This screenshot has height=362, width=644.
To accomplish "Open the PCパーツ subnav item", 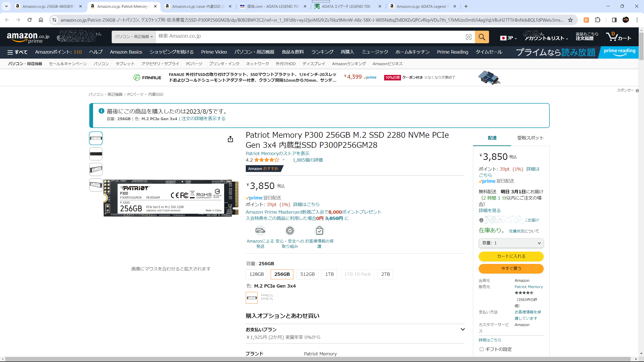I will [x=194, y=64].
